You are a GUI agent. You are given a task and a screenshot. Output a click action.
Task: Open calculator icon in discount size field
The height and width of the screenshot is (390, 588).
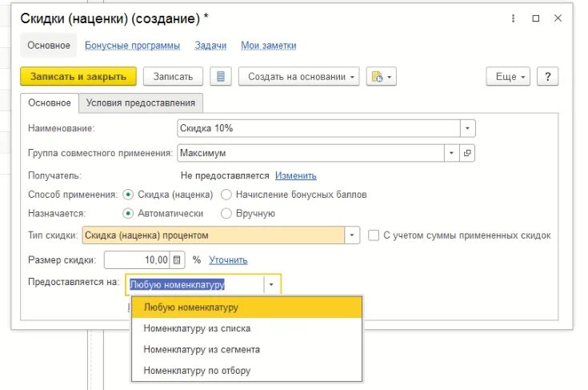[x=178, y=260]
